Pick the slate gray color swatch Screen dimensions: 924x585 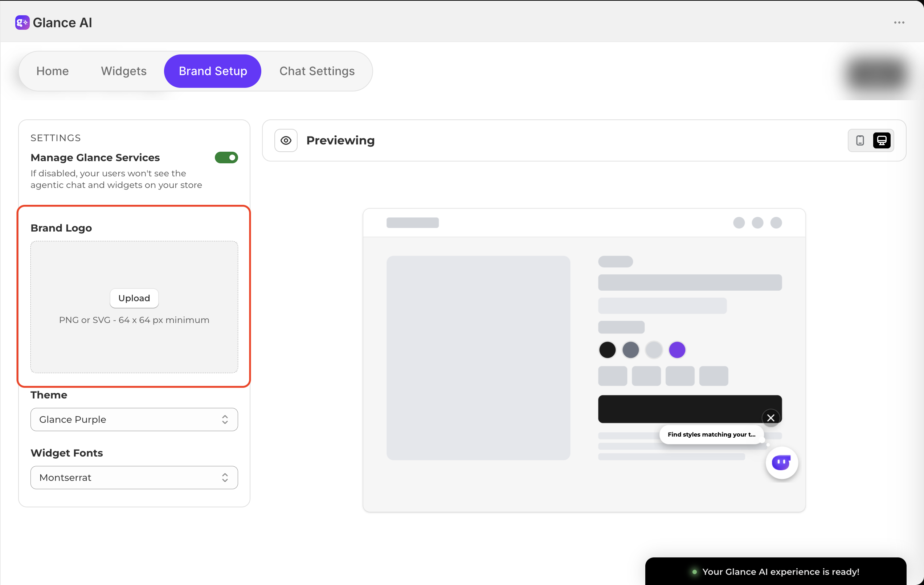[x=630, y=350]
